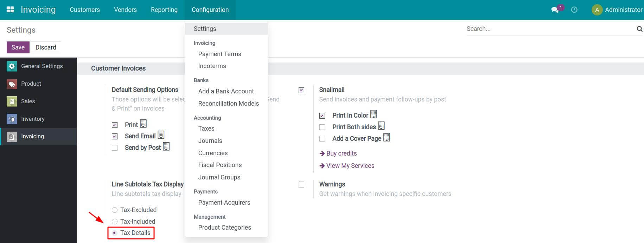Click the Save button
The image size is (644, 243).
(18, 47)
